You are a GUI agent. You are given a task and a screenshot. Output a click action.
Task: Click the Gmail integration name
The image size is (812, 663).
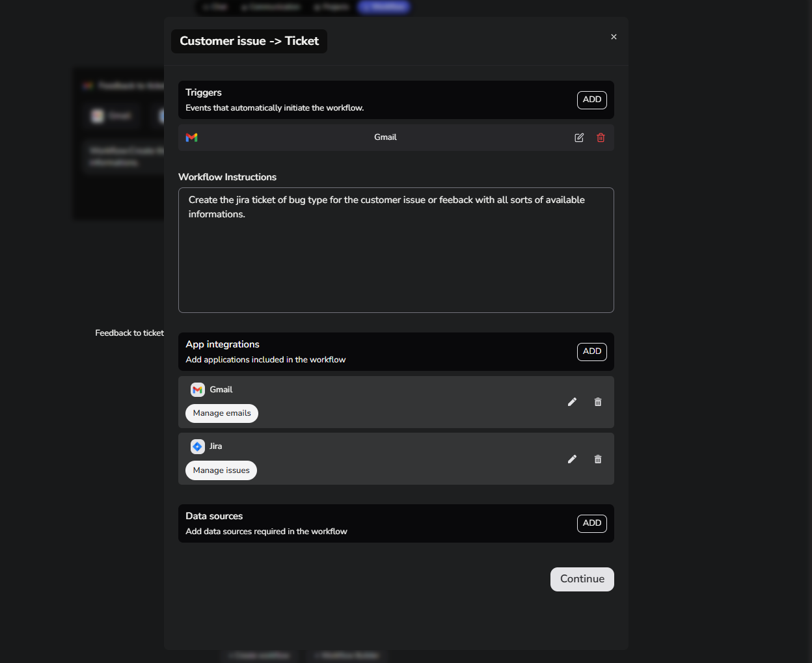tap(221, 390)
